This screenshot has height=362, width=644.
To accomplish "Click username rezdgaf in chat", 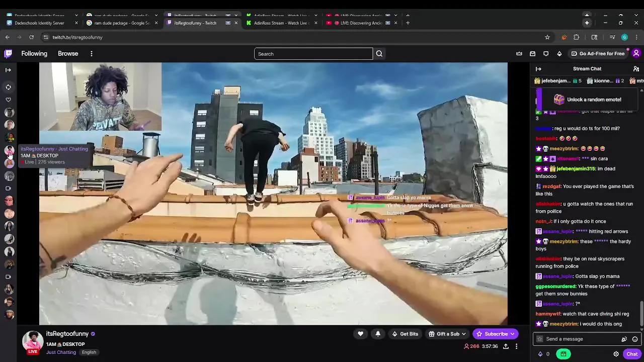I will click(551, 187).
